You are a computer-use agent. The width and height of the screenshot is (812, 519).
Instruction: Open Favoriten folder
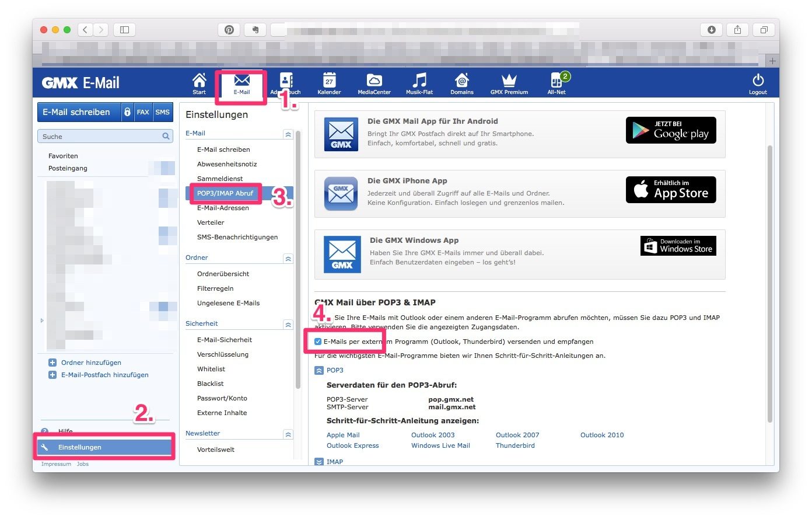pos(63,156)
